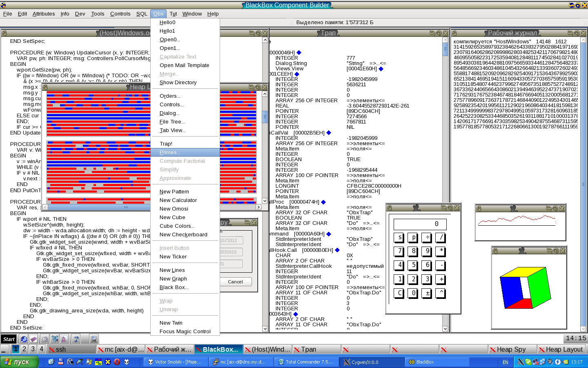This screenshot has height=368, width=588.
Task: Click the right scroll arrow in the Heap Layout window
Action: 258,207
